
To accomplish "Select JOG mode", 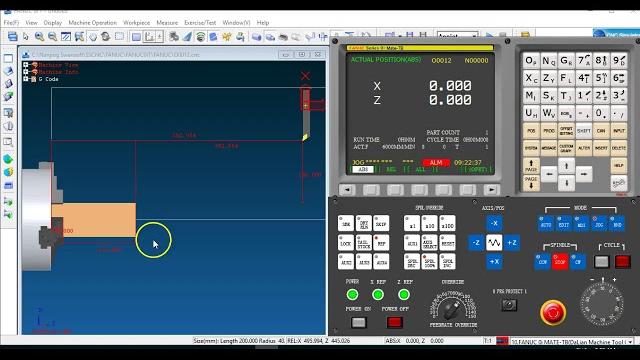I will (599, 224).
